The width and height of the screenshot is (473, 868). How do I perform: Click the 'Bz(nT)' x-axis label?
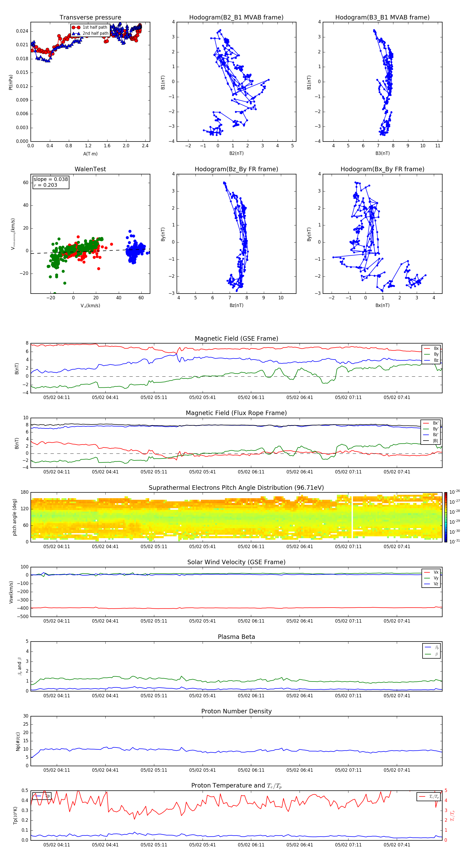click(x=236, y=305)
